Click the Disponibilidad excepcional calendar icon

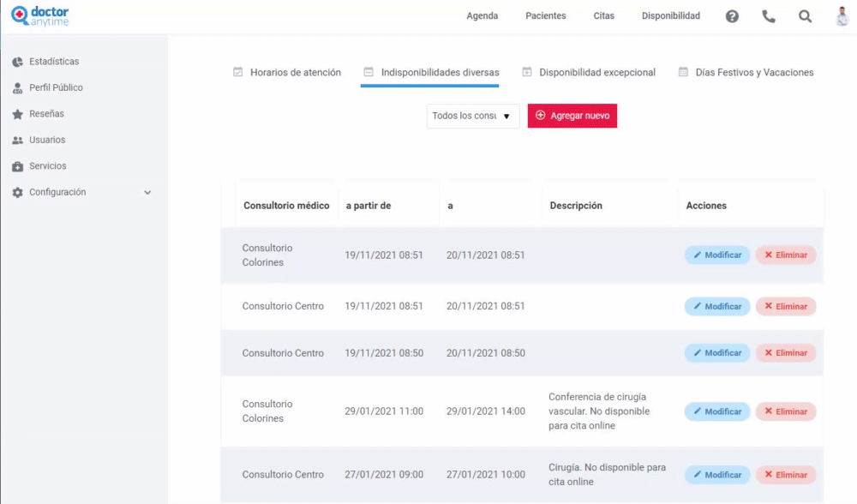coord(526,72)
